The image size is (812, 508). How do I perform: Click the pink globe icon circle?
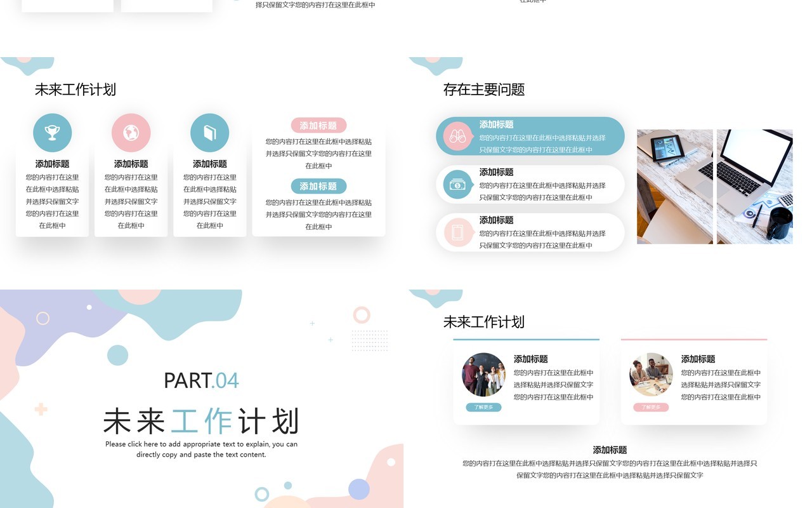point(131,133)
